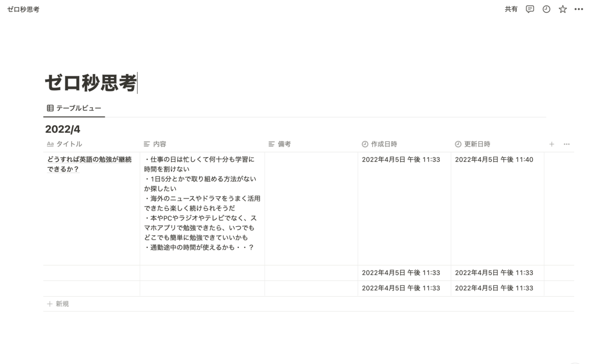590x364 pixels.
Task: Open the どうすれば英語の勉強が継続できるか？ entry
Action: 89,164
